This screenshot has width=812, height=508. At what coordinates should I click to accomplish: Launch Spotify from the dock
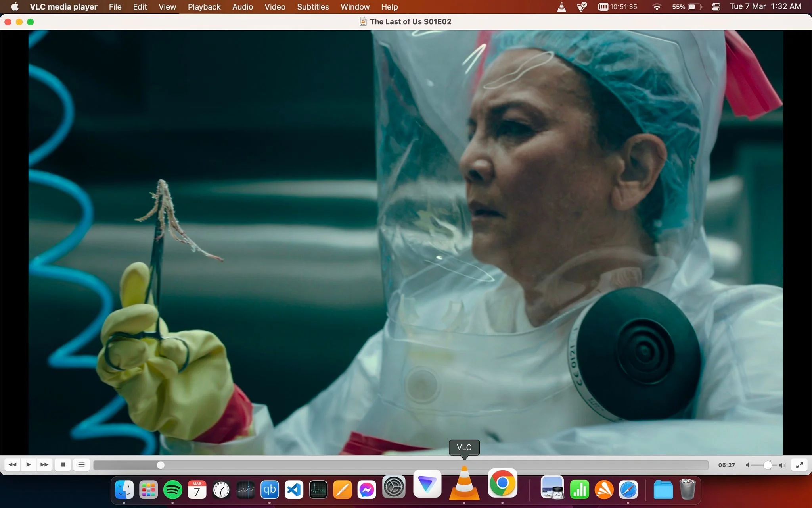172,490
